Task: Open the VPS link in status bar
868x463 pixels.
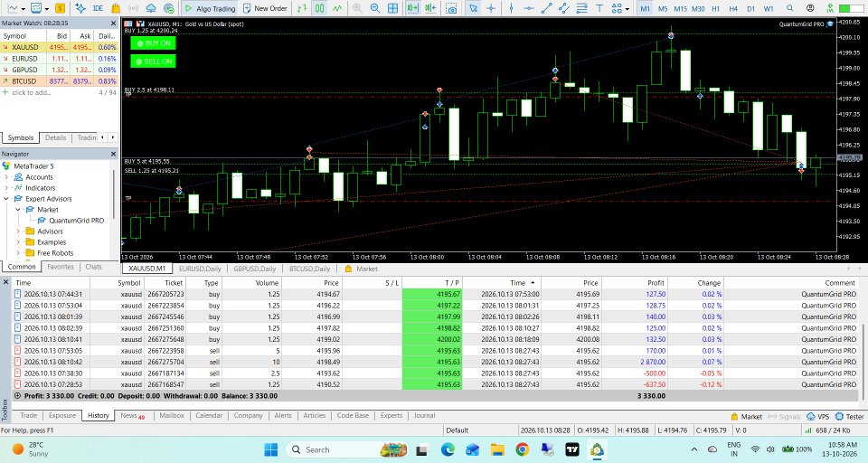Action: 818,417
